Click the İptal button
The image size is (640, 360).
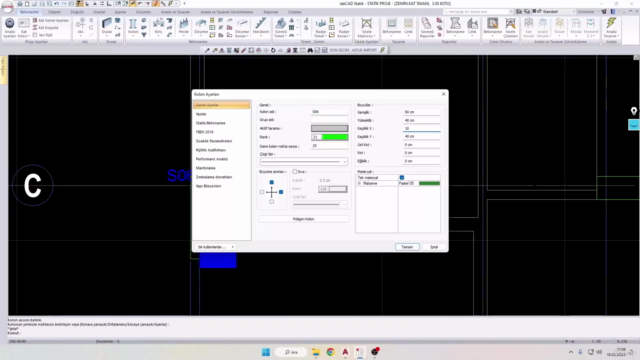[434, 247]
